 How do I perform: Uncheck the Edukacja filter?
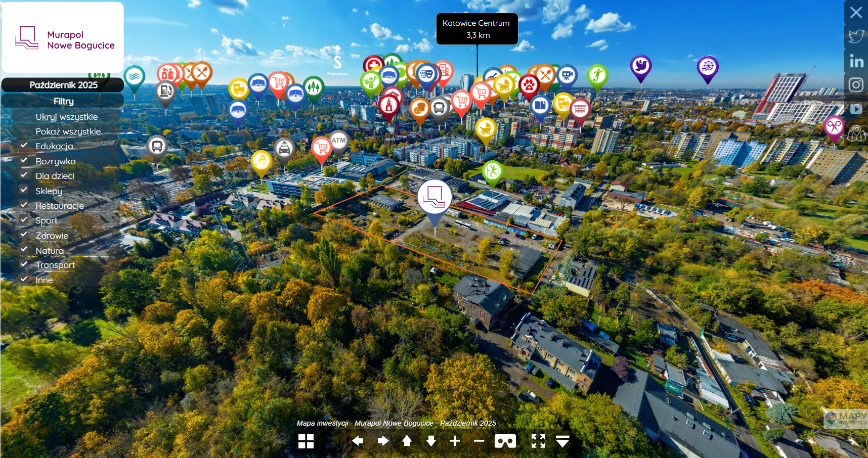pyautogui.click(x=24, y=146)
